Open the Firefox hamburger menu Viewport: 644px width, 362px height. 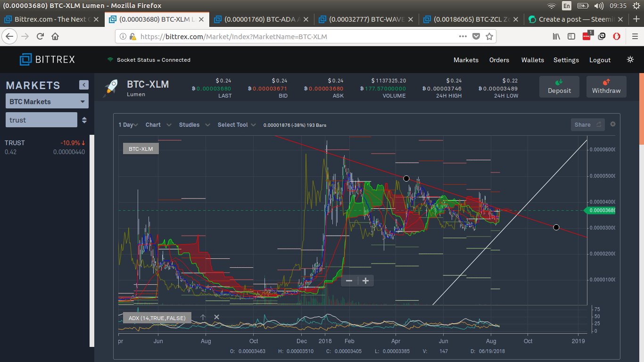click(x=635, y=36)
